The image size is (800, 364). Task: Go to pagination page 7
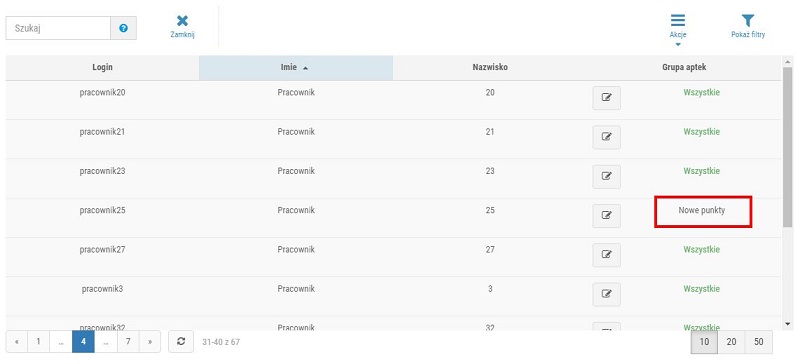click(x=128, y=342)
